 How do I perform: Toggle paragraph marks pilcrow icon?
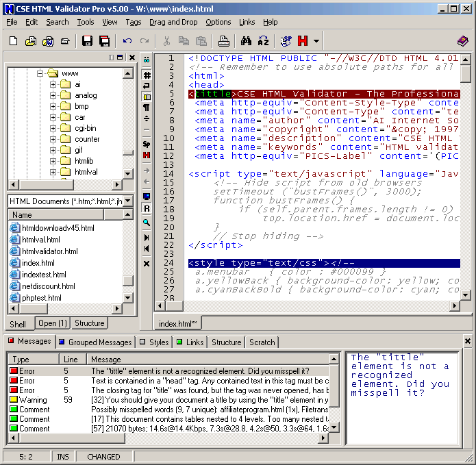pyautogui.click(x=147, y=108)
